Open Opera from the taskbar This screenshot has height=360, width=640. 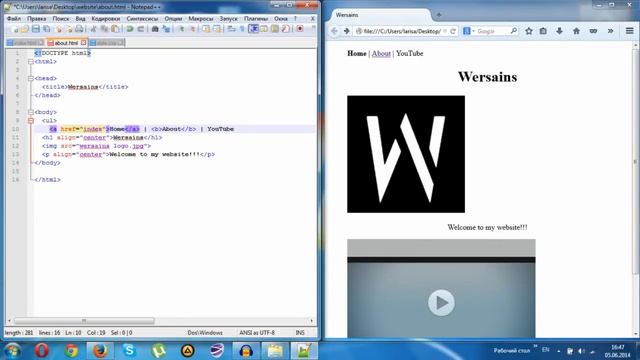(x=42, y=351)
